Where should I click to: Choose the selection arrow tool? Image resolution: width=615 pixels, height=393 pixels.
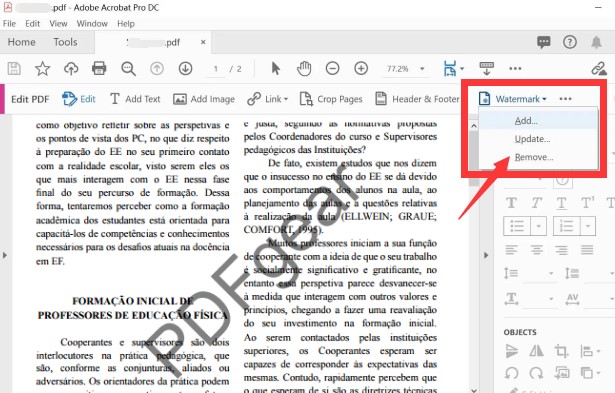pos(276,69)
